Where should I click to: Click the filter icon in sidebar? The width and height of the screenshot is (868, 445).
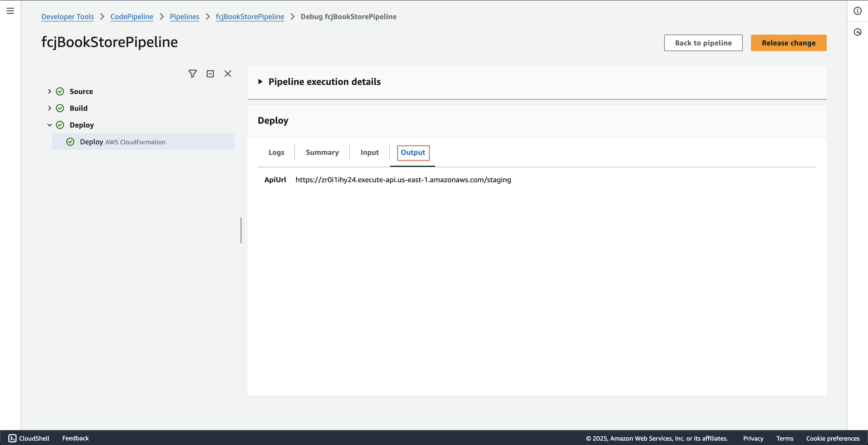coord(192,73)
